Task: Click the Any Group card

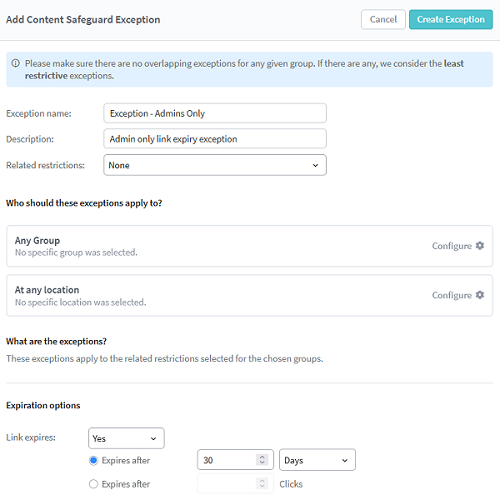Action: click(250, 246)
